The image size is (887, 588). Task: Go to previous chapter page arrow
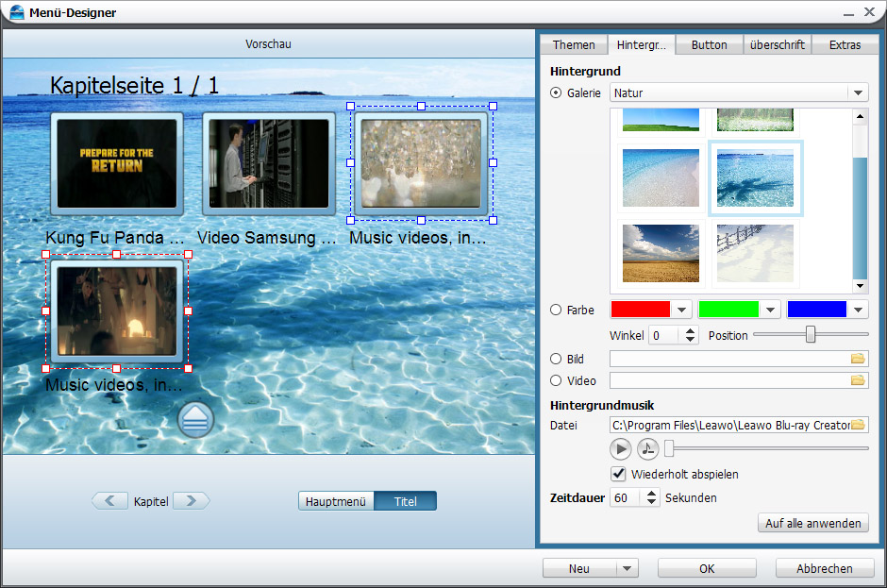[109, 501]
